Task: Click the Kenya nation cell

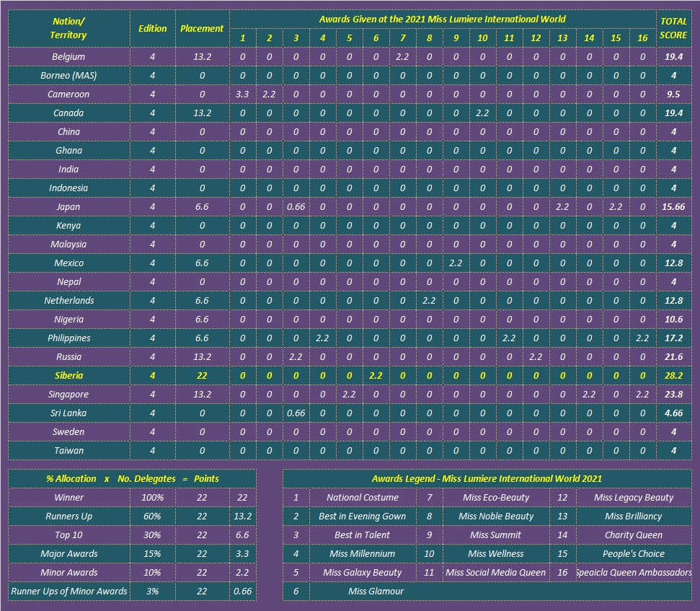Action: [x=68, y=226]
